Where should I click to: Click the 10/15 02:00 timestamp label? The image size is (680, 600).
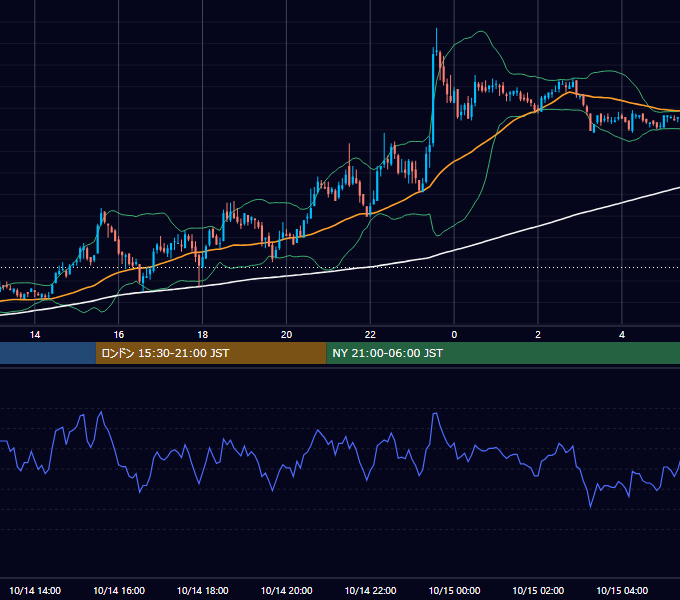coord(538,590)
